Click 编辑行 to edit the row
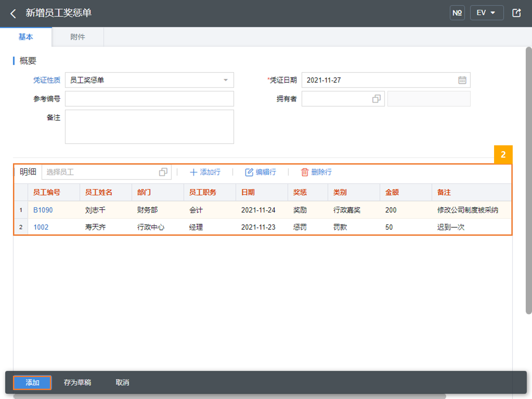Viewport: 532px width, 399px height. point(261,172)
